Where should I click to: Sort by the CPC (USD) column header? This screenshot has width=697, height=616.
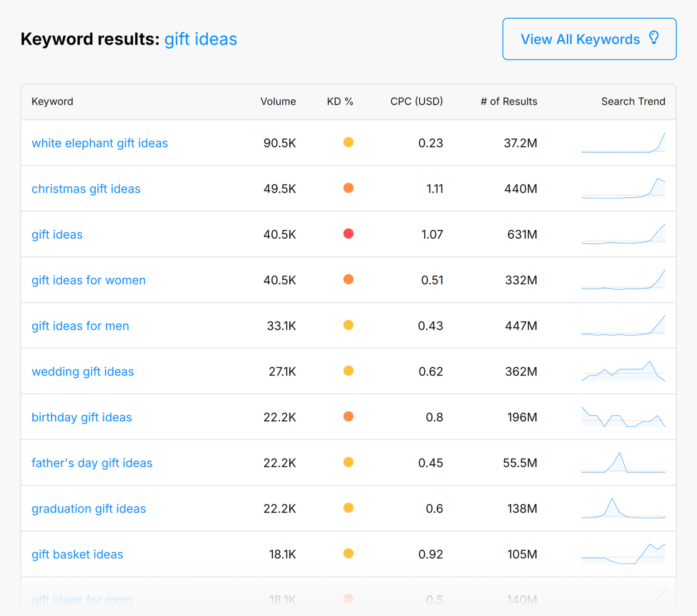416,101
